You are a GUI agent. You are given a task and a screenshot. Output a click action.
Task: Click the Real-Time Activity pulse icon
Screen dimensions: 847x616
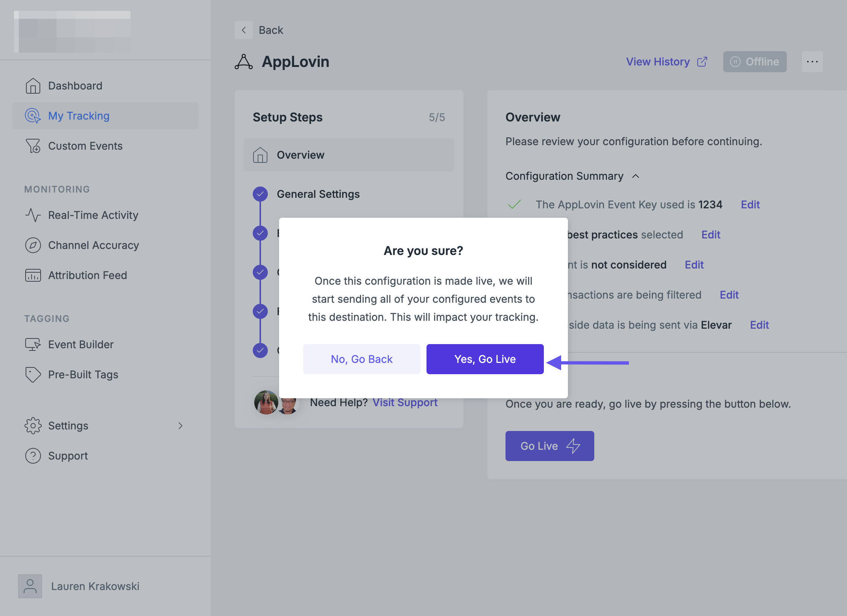[x=33, y=215]
